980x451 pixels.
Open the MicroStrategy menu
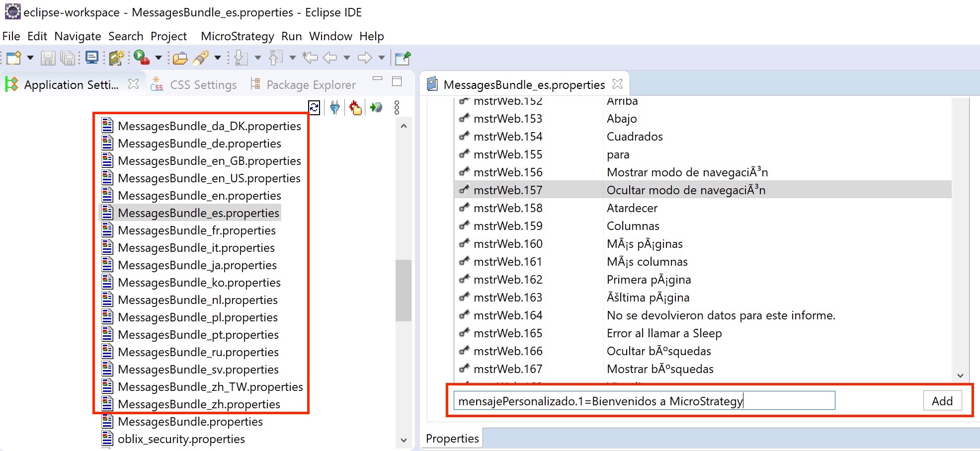(x=238, y=36)
